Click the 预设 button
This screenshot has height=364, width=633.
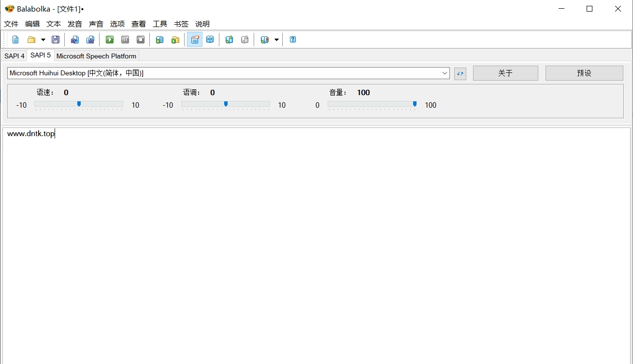click(584, 73)
